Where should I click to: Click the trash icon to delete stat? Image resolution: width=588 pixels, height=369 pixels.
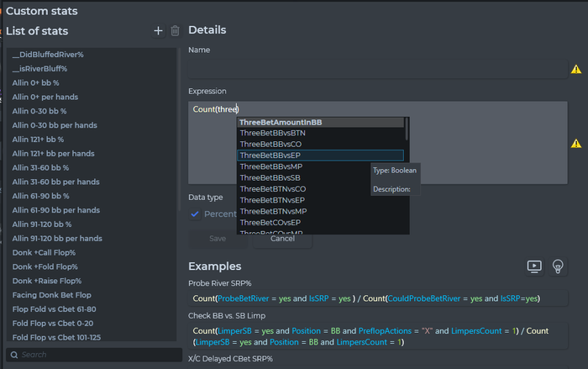(175, 31)
